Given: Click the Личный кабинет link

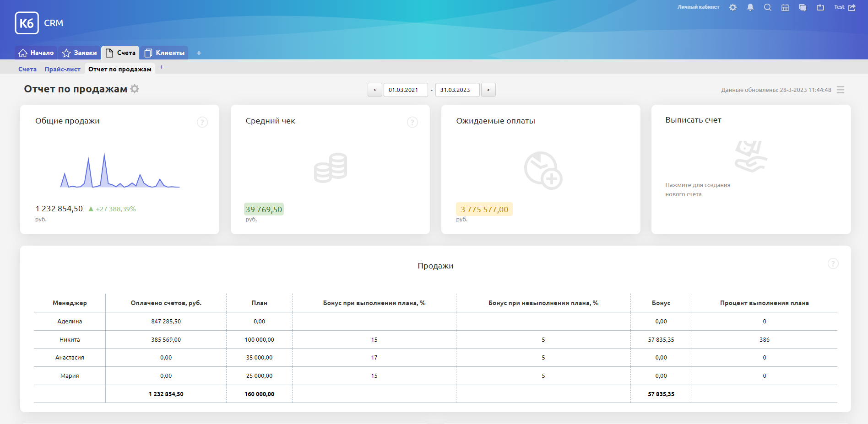Looking at the screenshot, I should (x=698, y=7).
